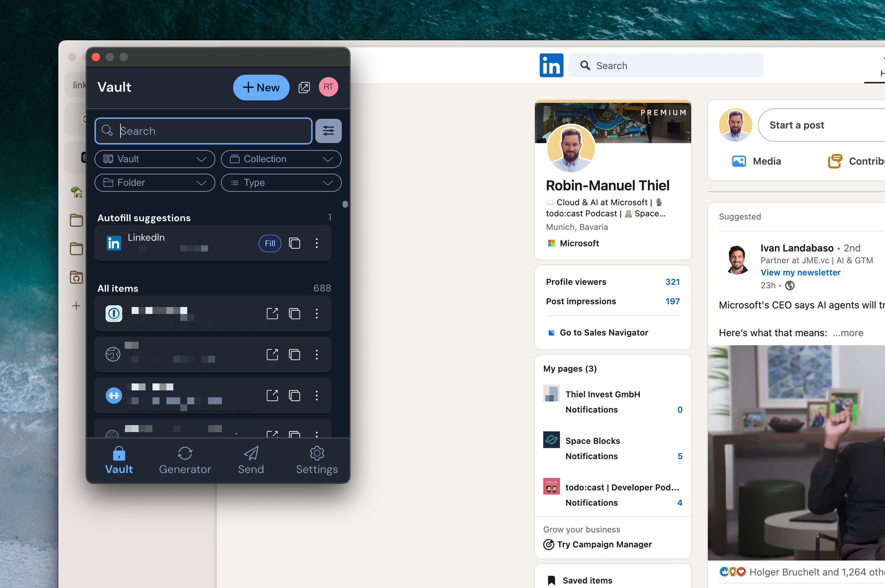The image size is (885, 588).
Task: Click the LinkedIn home logo
Action: click(551, 65)
